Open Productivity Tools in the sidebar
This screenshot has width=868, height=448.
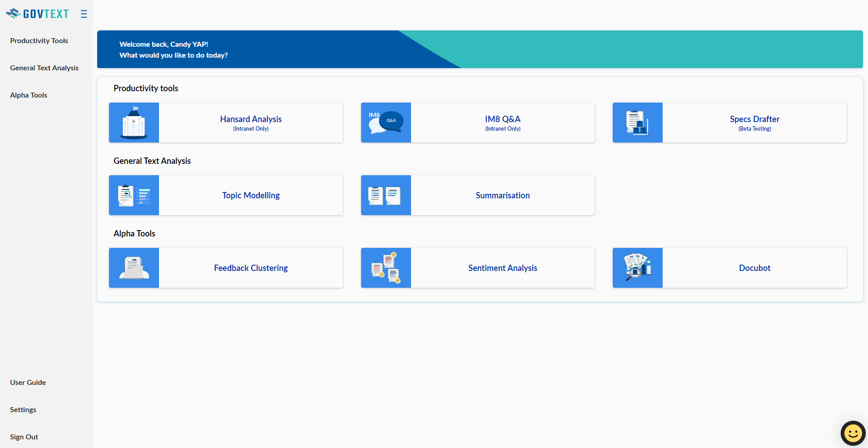[x=39, y=40]
